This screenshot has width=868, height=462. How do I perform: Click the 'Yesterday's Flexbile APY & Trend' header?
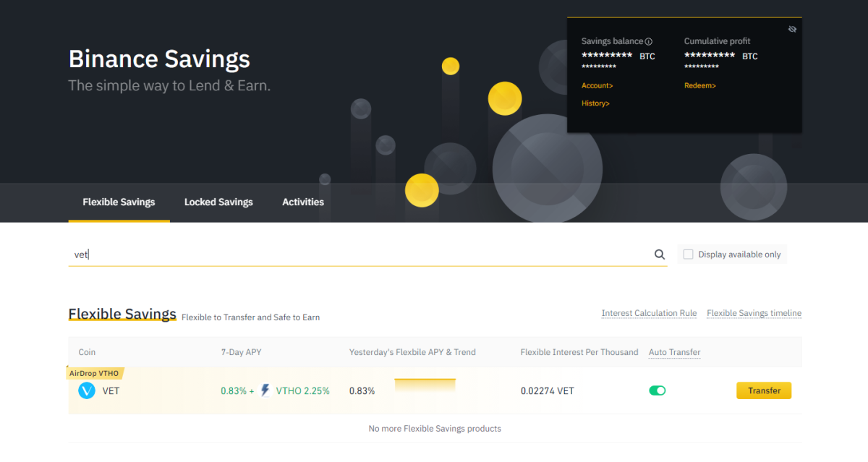[412, 352]
